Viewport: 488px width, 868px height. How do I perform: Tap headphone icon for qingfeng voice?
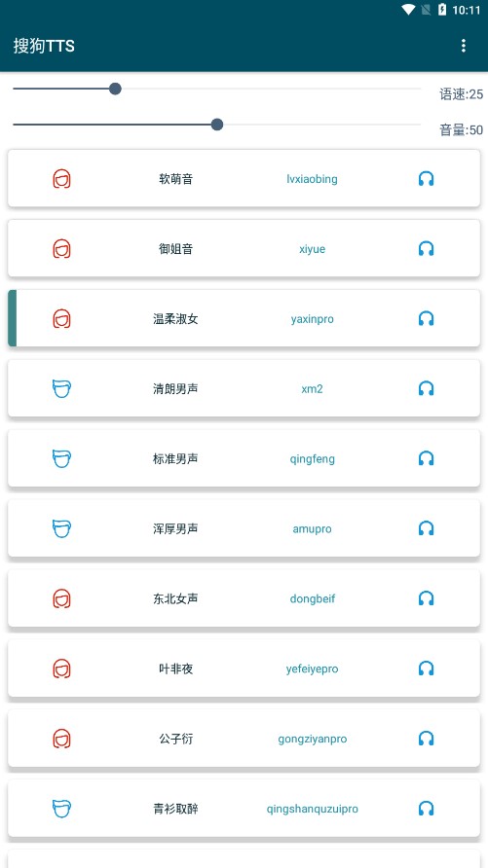[x=426, y=458]
